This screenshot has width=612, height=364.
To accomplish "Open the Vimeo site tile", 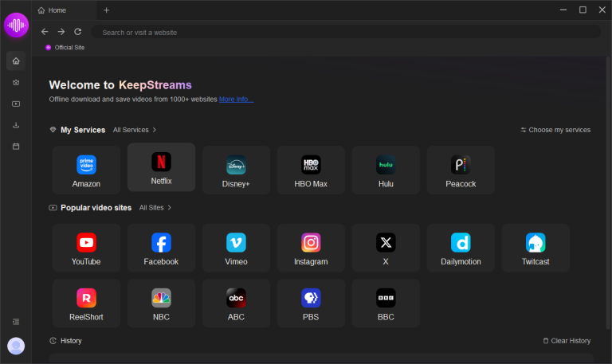I will pos(236,248).
